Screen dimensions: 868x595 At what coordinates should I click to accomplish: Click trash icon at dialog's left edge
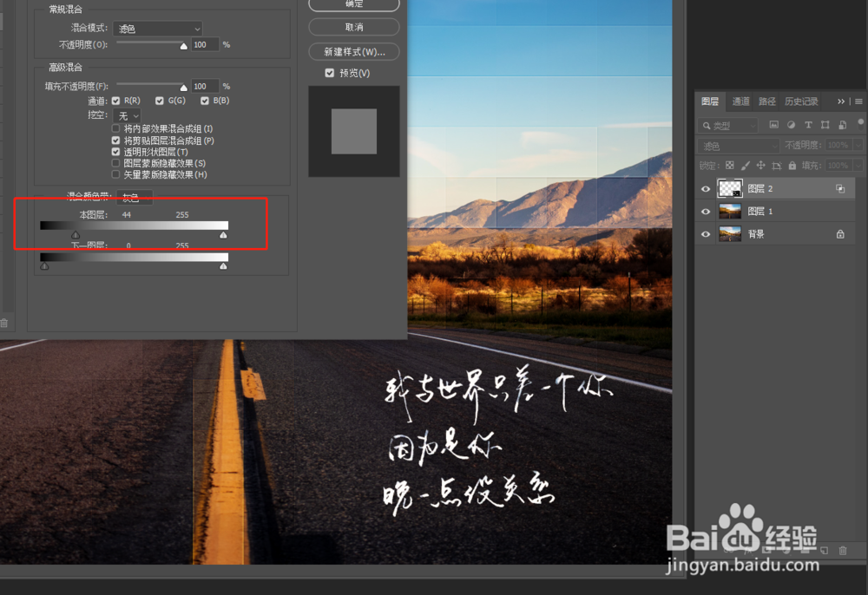(3, 323)
